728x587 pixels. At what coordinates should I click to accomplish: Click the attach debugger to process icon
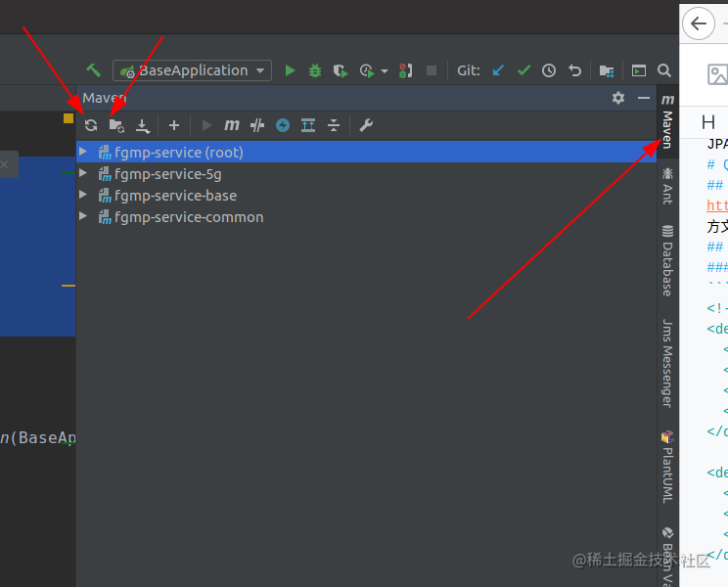[x=405, y=70]
